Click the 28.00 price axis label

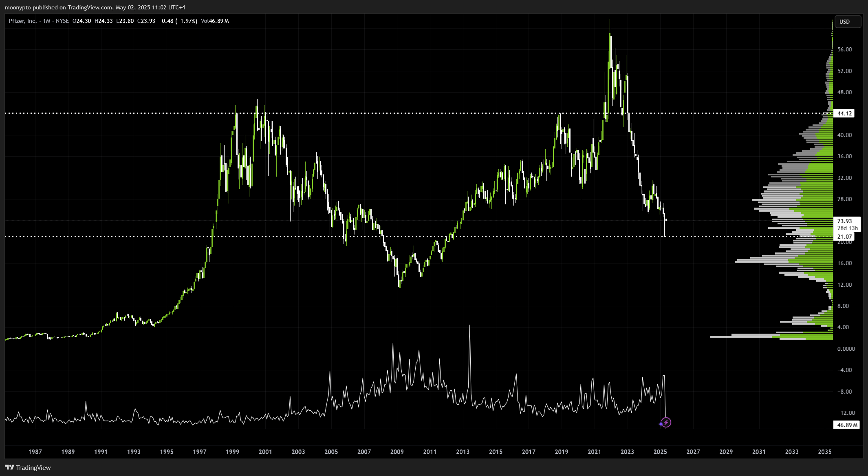845,199
